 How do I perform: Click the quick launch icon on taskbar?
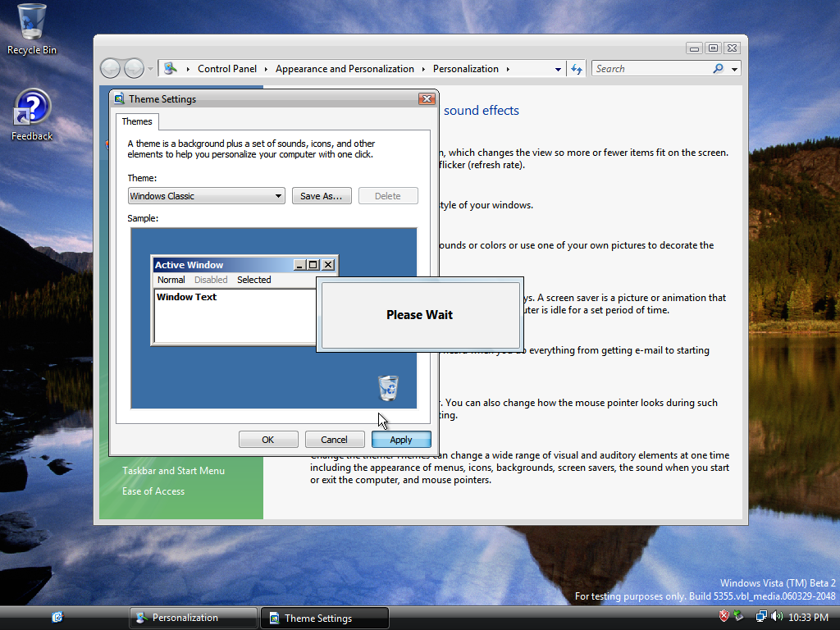pos(57,617)
